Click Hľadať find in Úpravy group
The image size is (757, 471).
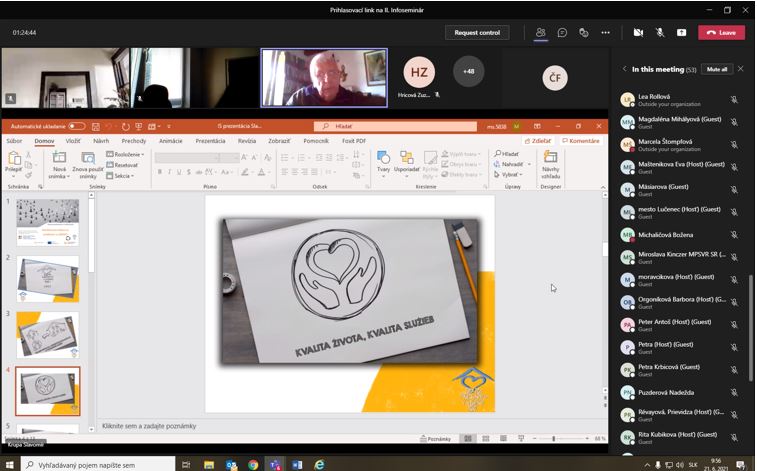pyautogui.click(x=506, y=154)
